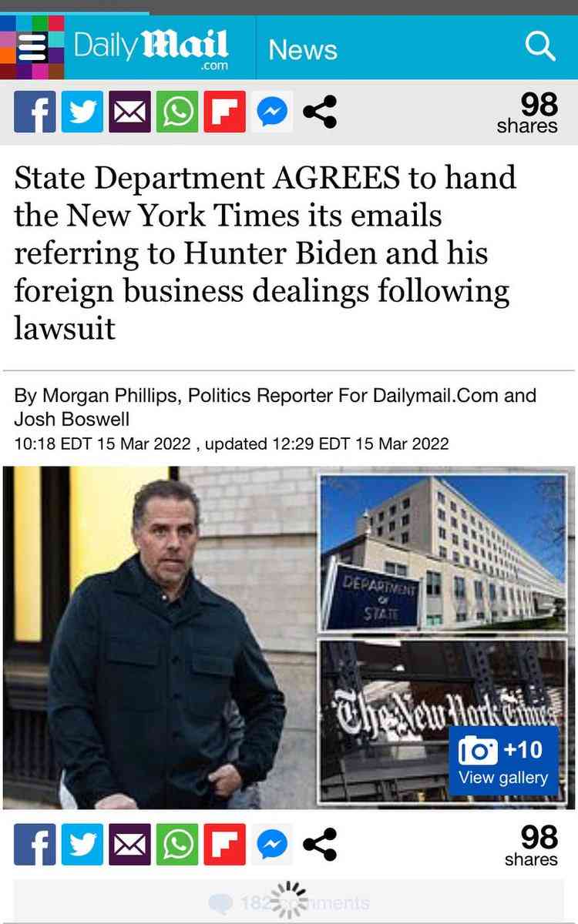Share via top Twitter icon
Viewport: 578px width, 924px height.
point(82,112)
